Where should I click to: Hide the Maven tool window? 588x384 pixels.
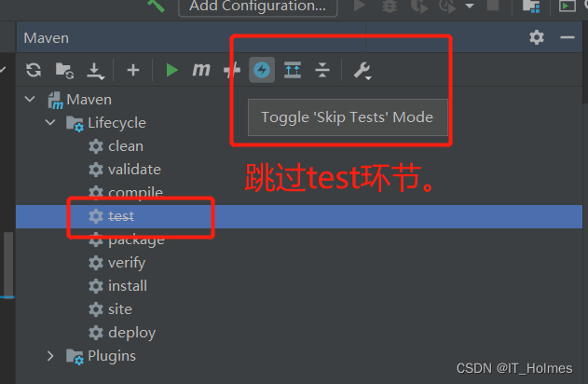click(x=567, y=37)
